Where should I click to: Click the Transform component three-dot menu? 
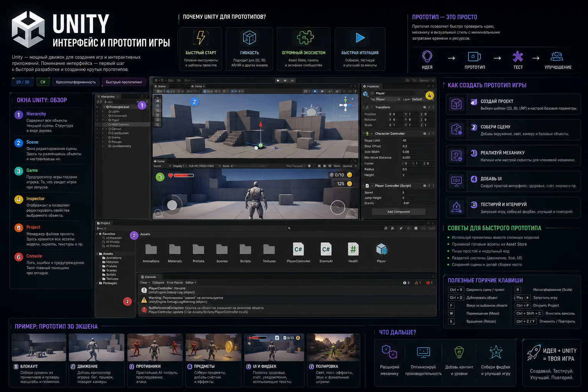click(x=433, y=107)
